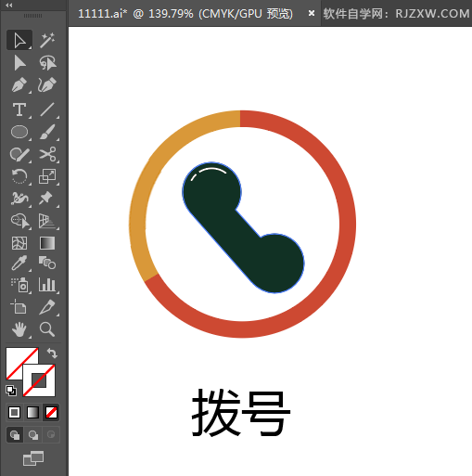Select the Pen tool
Screen dimensions: 472x476
pyautogui.click(x=19, y=85)
